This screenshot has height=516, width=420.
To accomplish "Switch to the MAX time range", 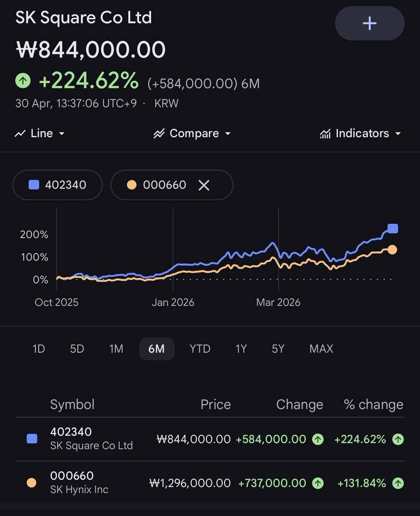I will coord(321,348).
